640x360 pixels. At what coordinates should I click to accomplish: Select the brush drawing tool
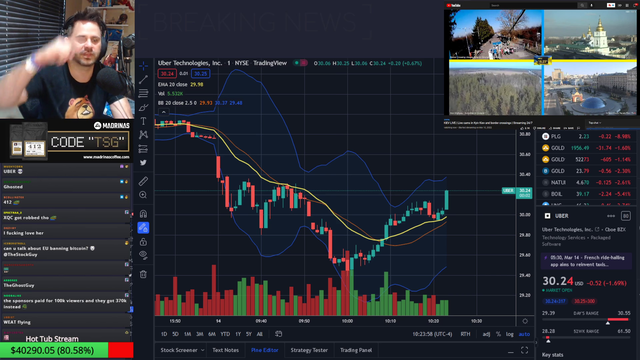click(143, 107)
